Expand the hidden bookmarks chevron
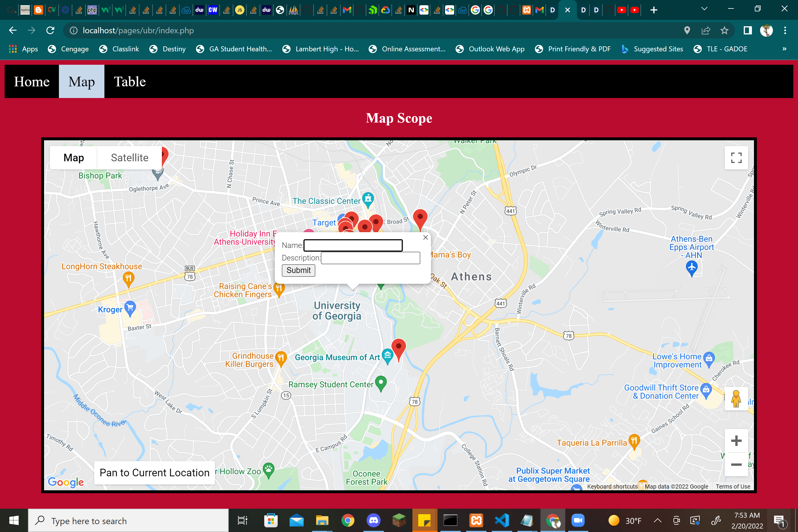798x532 pixels. (784, 49)
